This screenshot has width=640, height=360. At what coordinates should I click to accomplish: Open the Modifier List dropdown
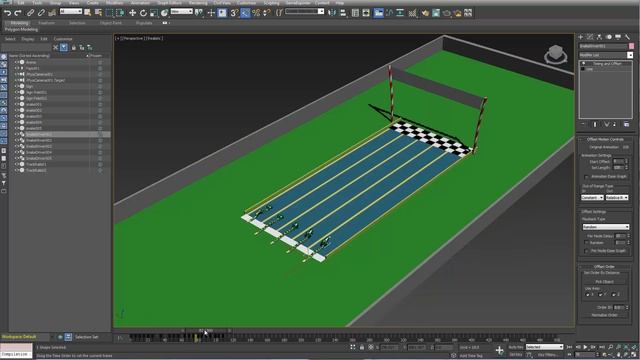point(606,55)
